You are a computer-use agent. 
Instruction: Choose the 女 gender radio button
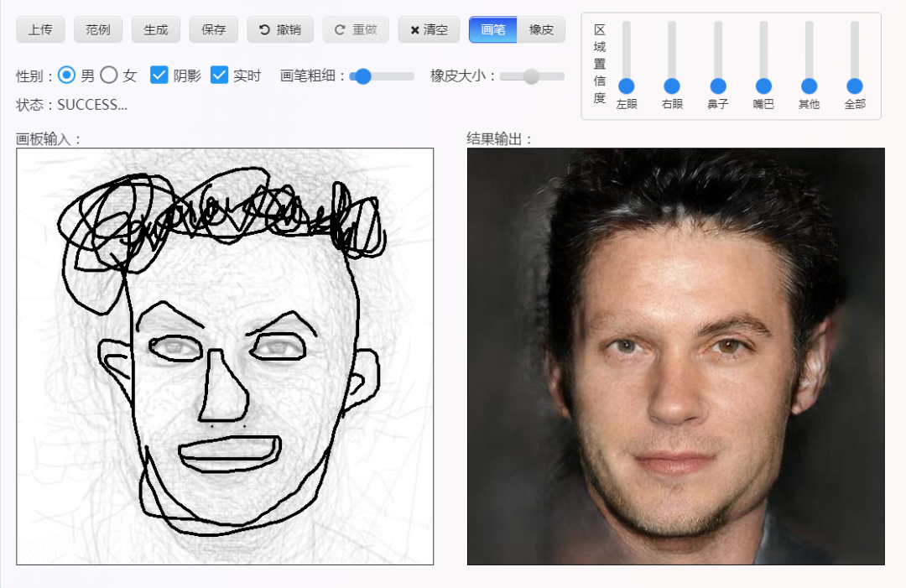(x=109, y=75)
